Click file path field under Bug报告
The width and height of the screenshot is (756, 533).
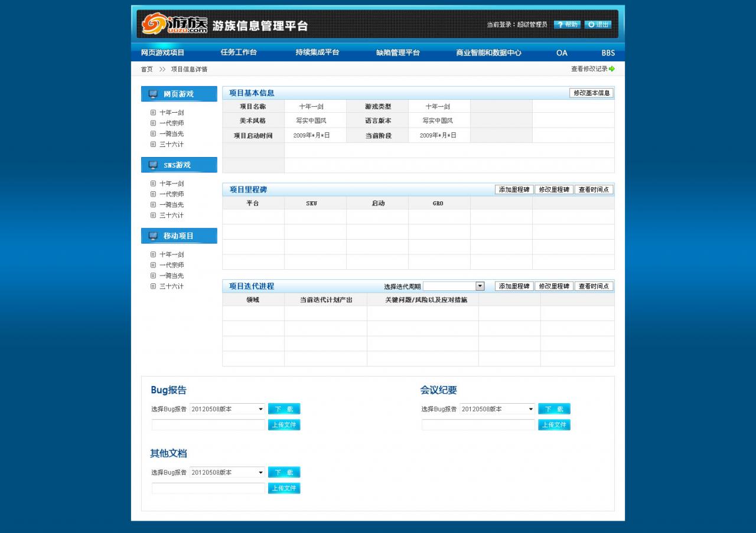tap(208, 425)
